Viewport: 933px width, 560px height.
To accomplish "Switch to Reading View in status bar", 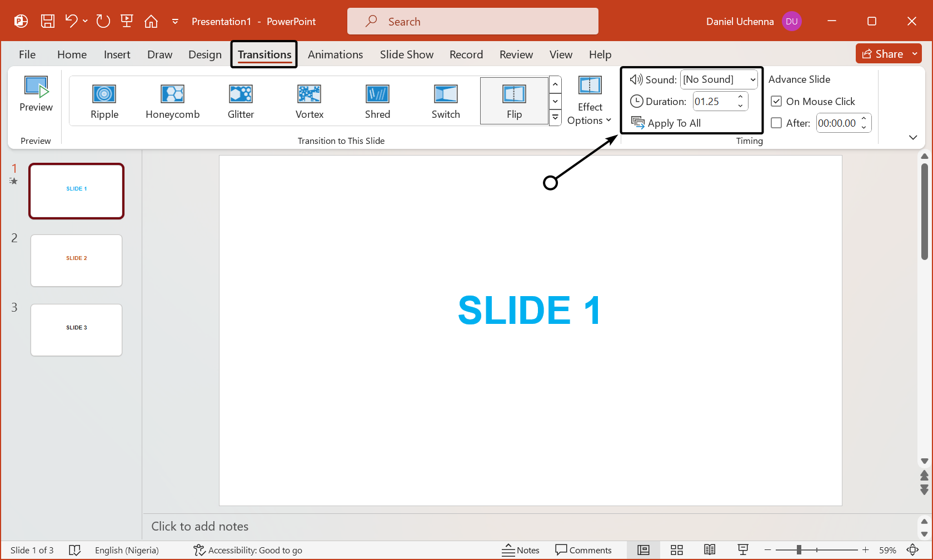I will point(710,550).
